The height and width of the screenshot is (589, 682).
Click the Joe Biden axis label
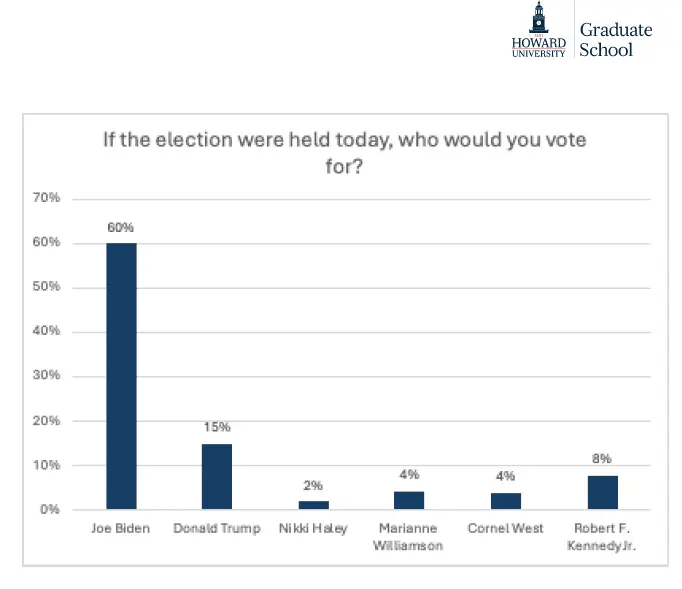tap(121, 528)
